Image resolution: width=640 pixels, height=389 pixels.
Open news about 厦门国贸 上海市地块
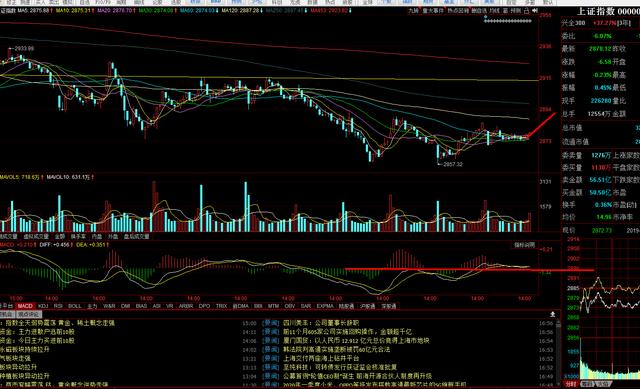(356, 340)
